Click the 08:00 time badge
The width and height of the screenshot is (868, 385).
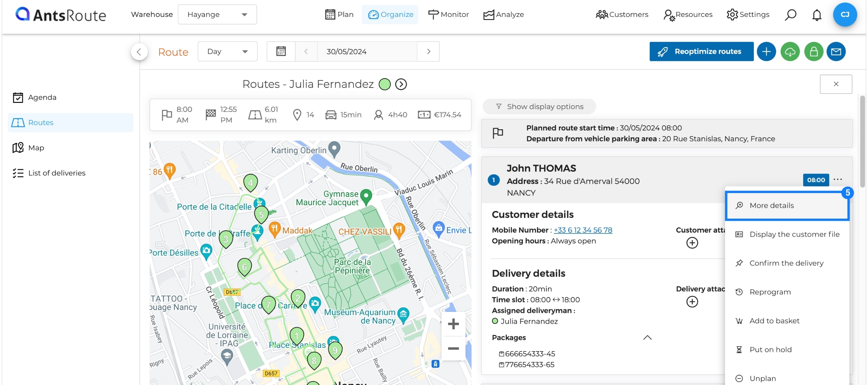[816, 180]
